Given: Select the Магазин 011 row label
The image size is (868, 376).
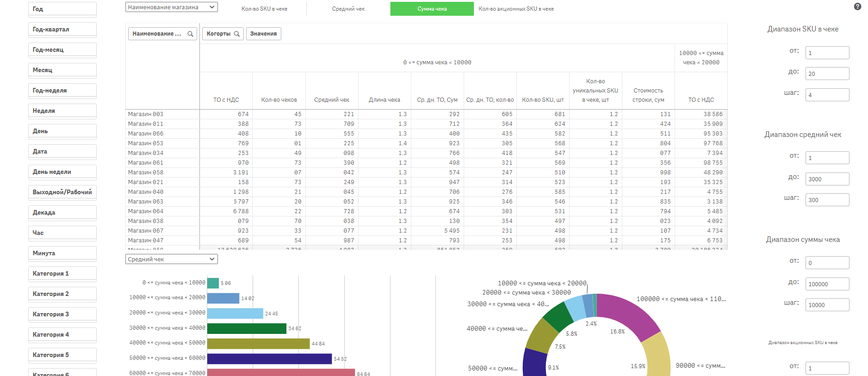Looking at the screenshot, I should pos(146,124).
